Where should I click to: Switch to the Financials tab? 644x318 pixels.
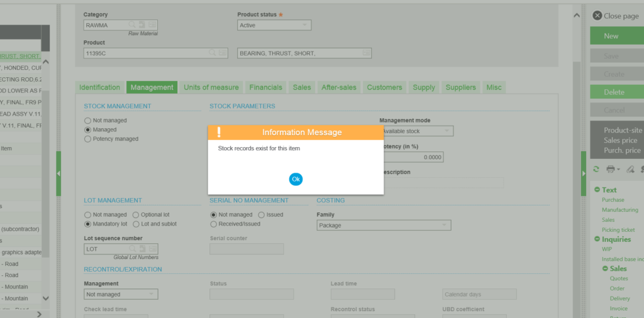(x=266, y=87)
